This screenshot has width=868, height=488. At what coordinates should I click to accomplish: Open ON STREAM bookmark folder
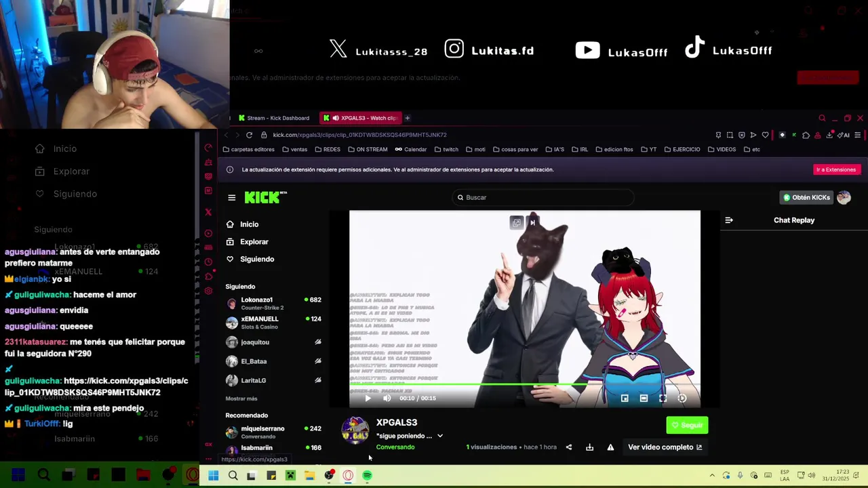(368, 149)
